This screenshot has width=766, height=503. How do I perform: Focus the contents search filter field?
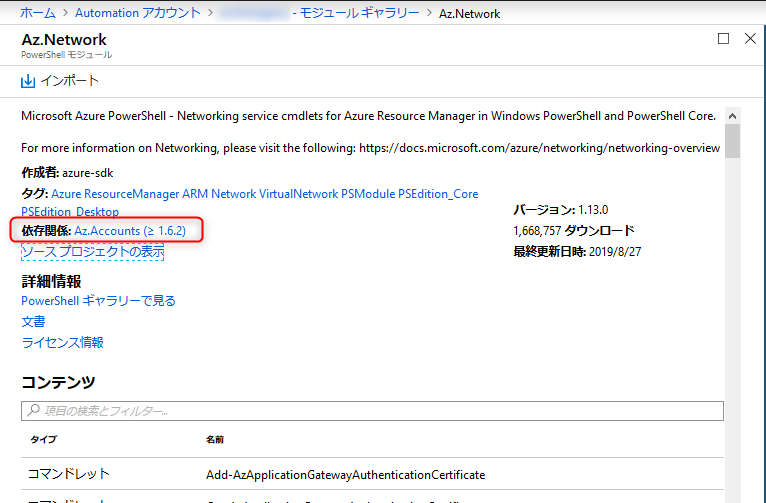point(372,411)
